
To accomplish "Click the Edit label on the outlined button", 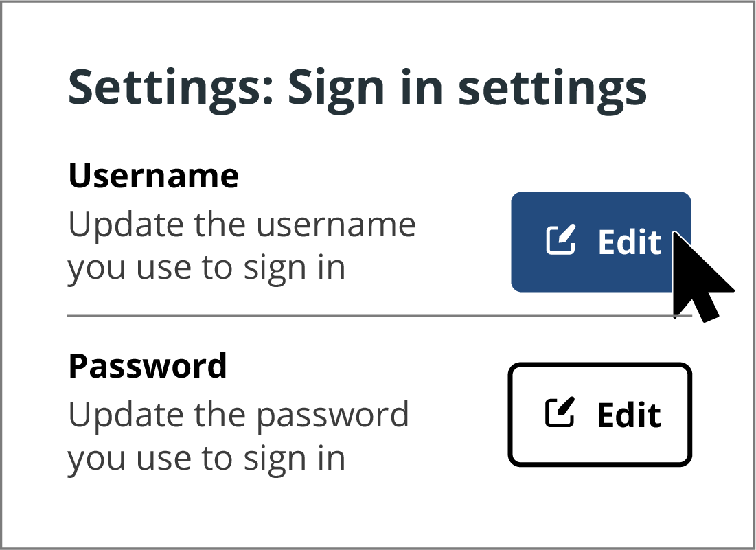I will tap(628, 414).
